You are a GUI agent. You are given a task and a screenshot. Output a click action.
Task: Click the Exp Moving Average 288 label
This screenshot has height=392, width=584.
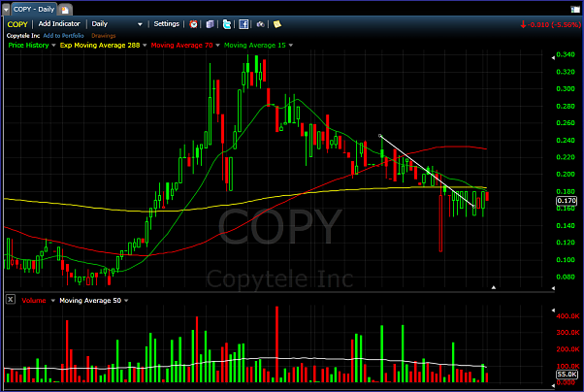(x=100, y=45)
